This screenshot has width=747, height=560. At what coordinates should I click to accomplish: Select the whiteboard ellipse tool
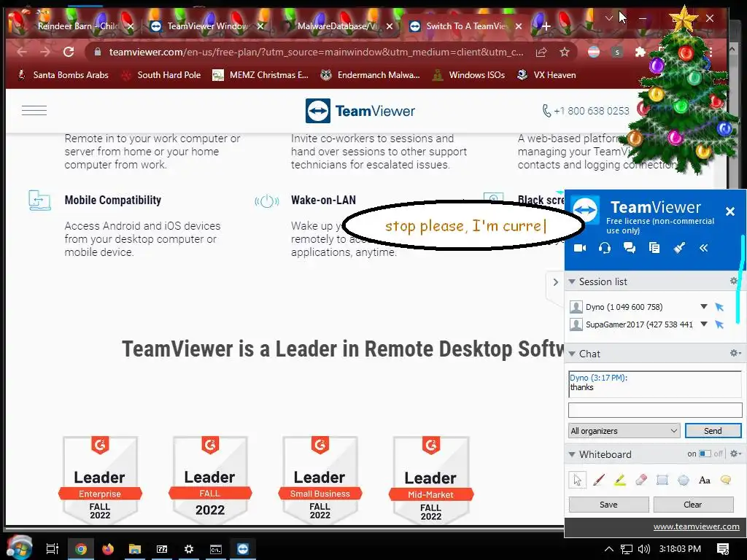684,480
